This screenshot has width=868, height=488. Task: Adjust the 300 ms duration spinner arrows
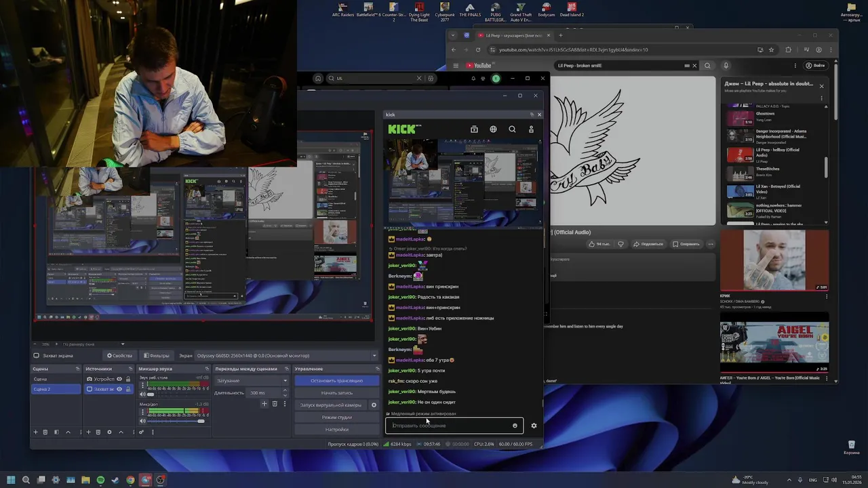(285, 392)
